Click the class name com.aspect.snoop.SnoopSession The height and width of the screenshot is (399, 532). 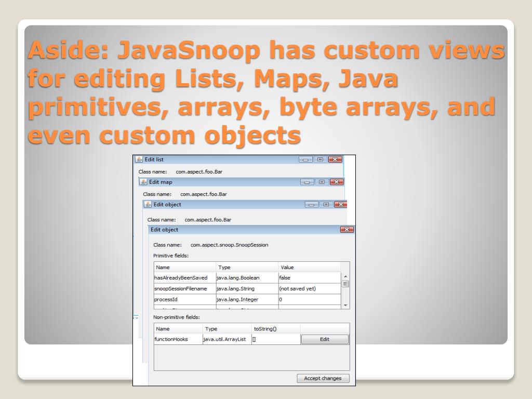coord(229,245)
